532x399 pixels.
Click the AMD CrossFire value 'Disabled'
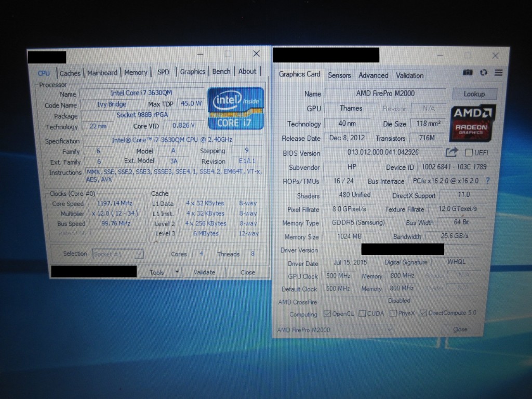click(400, 301)
